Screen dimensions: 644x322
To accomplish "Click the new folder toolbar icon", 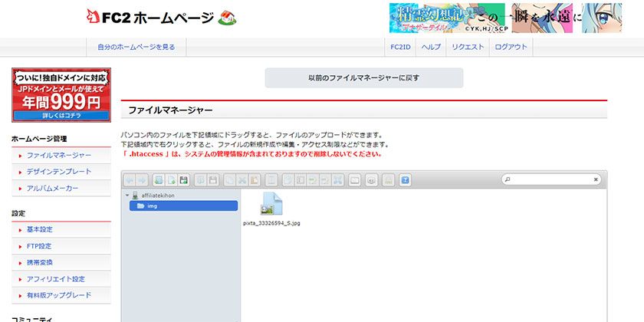I will coord(159,180).
